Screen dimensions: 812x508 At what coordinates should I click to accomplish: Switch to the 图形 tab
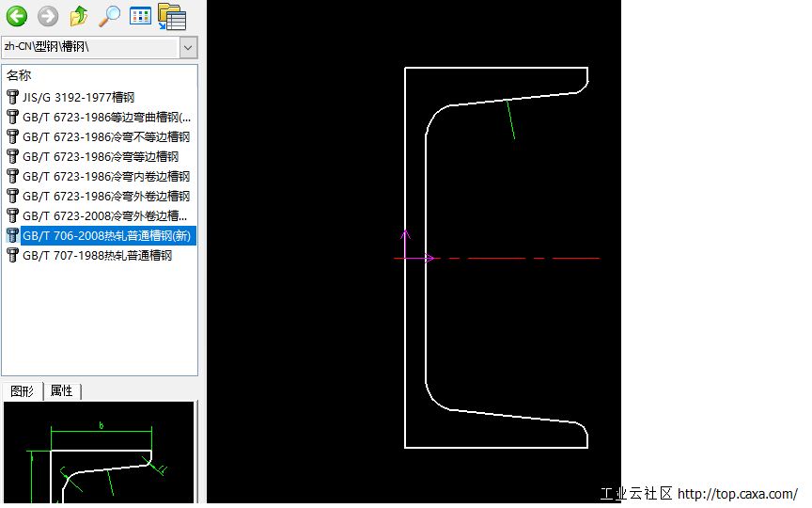pos(22,391)
